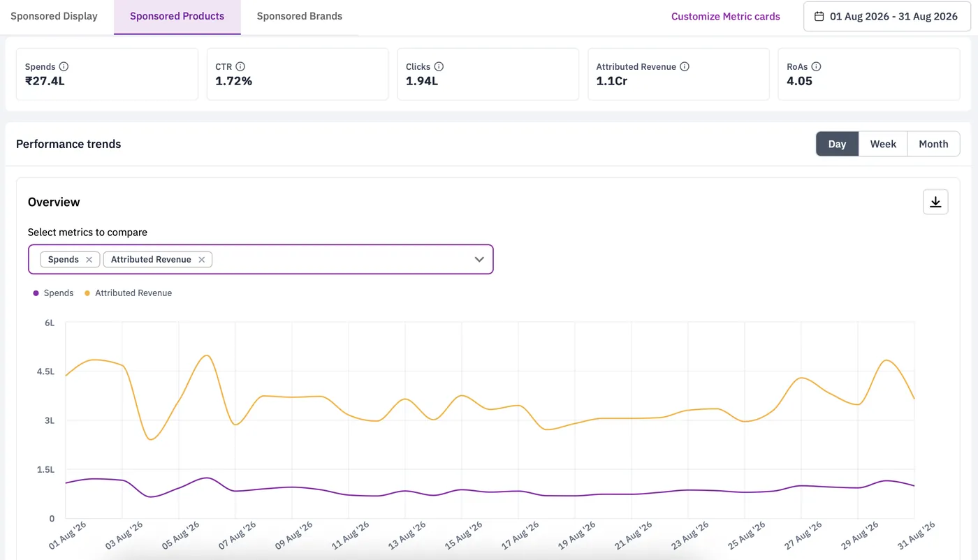Click the CTR value 1.72%
This screenshot has width=978, height=560.
tap(233, 81)
